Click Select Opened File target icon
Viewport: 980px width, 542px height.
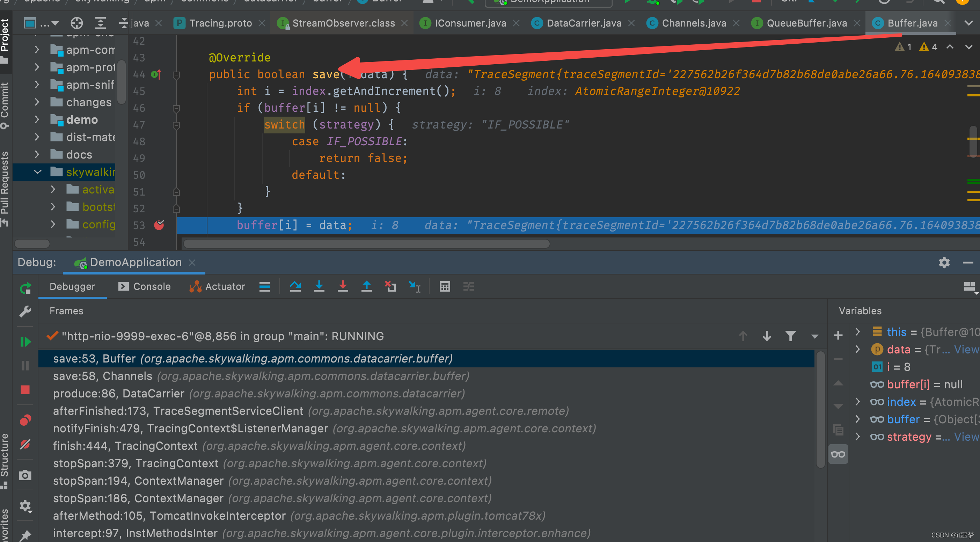coord(77,23)
